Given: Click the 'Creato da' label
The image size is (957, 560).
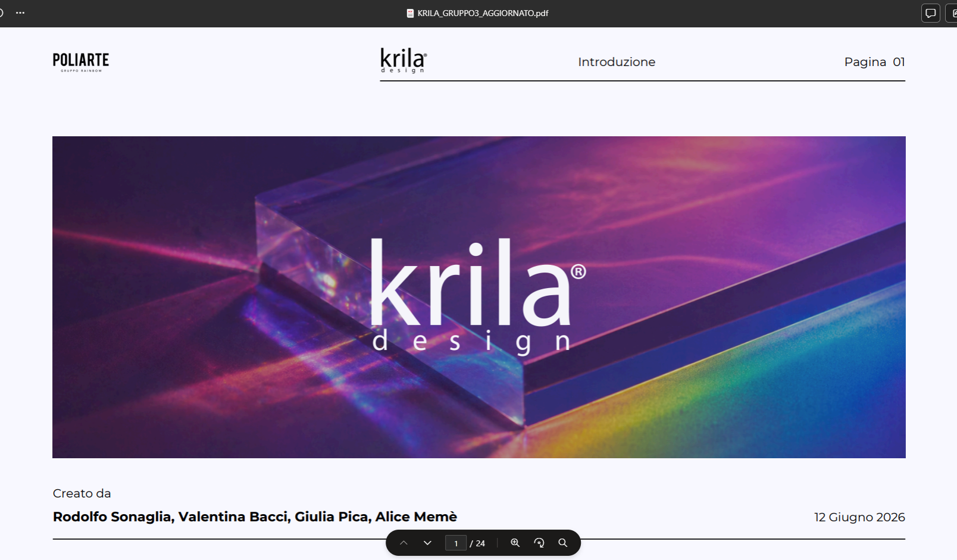Looking at the screenshot, I should tap(82, 493).
